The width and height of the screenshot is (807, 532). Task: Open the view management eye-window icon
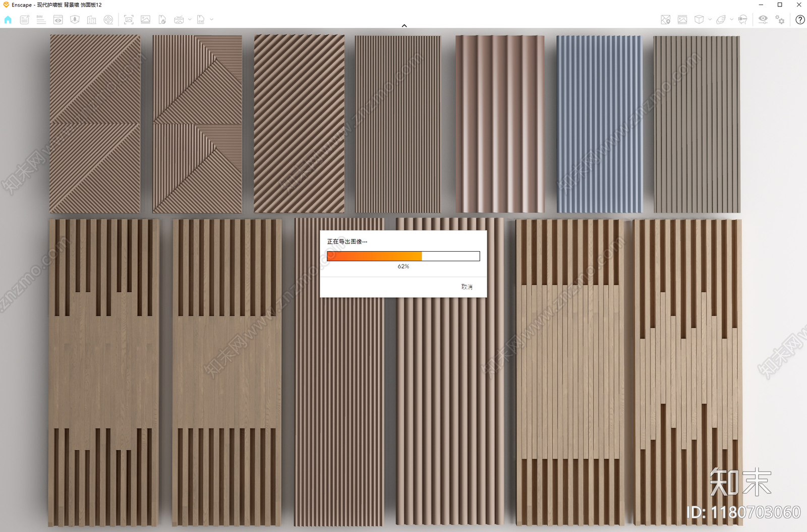tap(58, 20)
